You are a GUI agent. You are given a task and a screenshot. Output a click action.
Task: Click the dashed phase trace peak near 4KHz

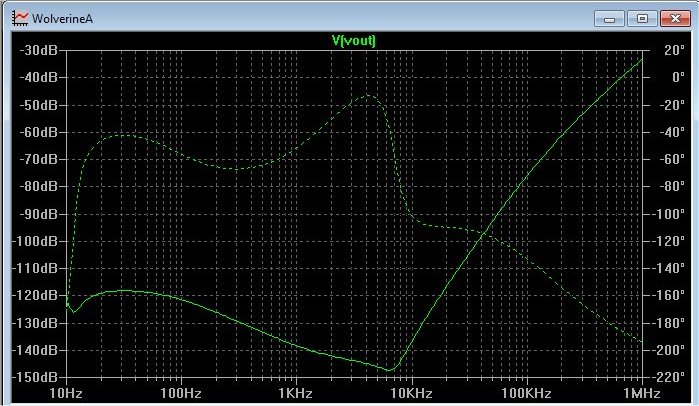(369, 95)
